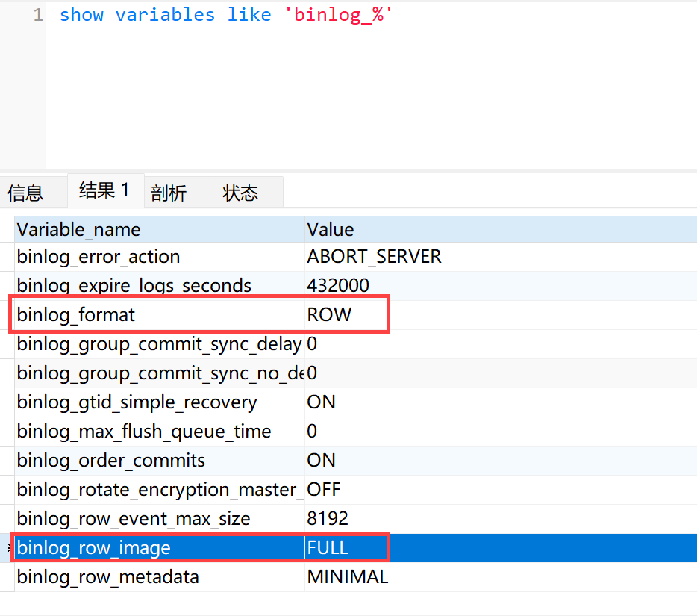The image size is (697, 616).
Task: Click the 0 value of binlog_group_commit_sync_delay
Action: click(x=501, y=344)
